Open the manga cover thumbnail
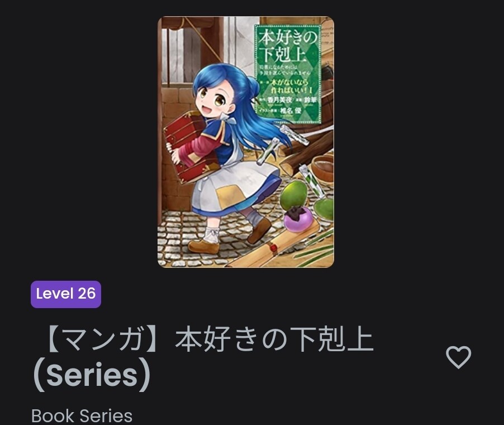 tap(245, 142)
